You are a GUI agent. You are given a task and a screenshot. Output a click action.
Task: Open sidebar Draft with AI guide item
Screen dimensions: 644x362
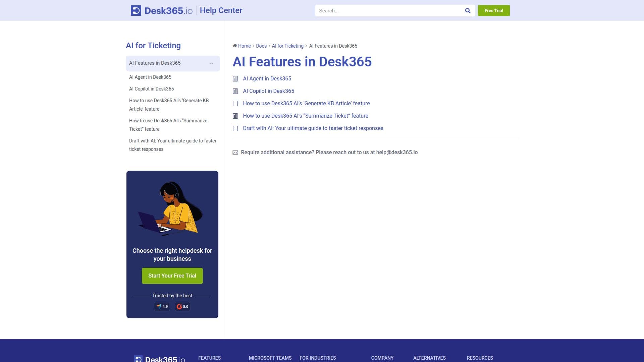point(173,145)
